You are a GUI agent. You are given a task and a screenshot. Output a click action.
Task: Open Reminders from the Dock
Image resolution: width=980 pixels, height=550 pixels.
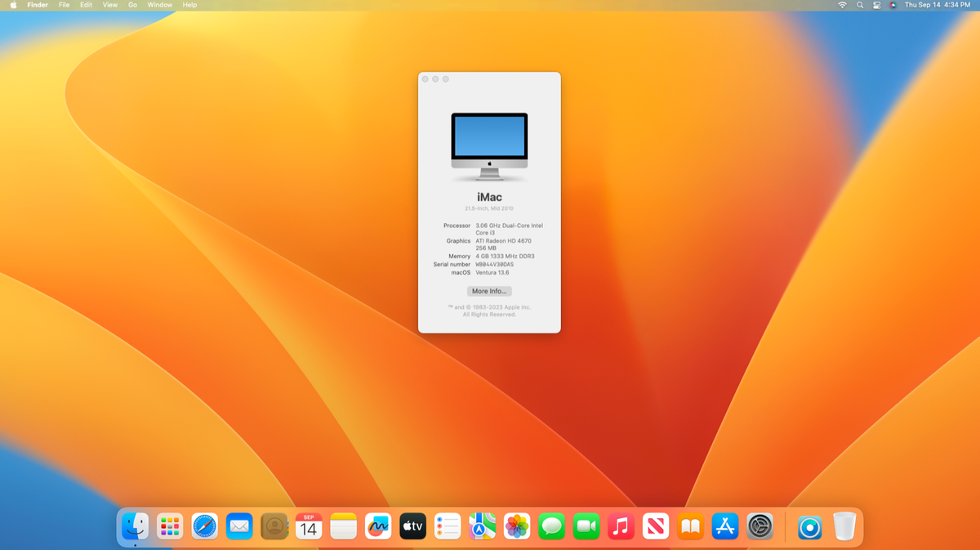pyautogui.click(x=447, y=526)
